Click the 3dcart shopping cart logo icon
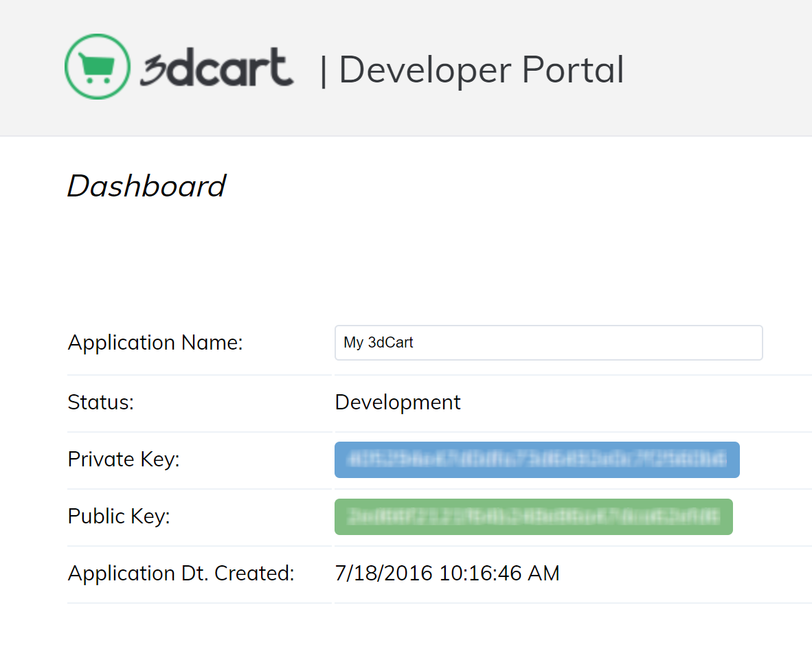The height and width of the screenshot is (647, 812). tap(98, 67)
